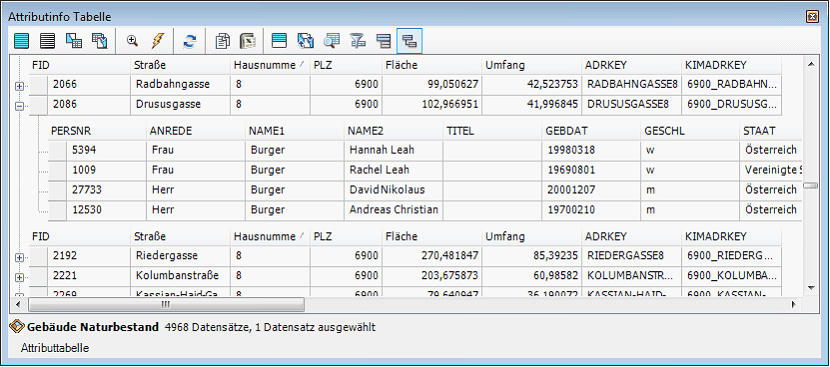Select row header of person 5394

(x=57, y=150)
